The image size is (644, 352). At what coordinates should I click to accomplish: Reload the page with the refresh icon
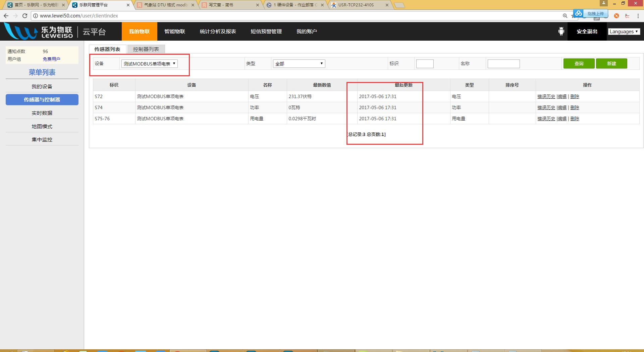25,16
